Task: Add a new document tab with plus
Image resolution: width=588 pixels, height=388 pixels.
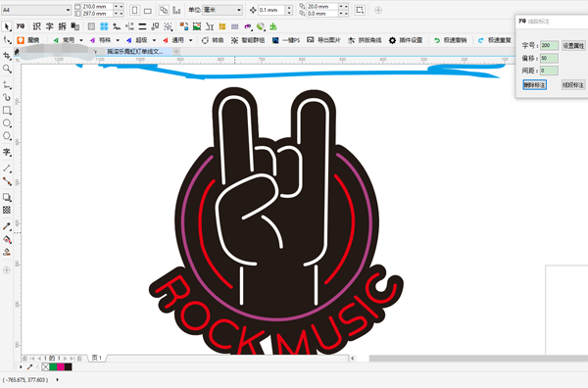Action: [176, 51]
